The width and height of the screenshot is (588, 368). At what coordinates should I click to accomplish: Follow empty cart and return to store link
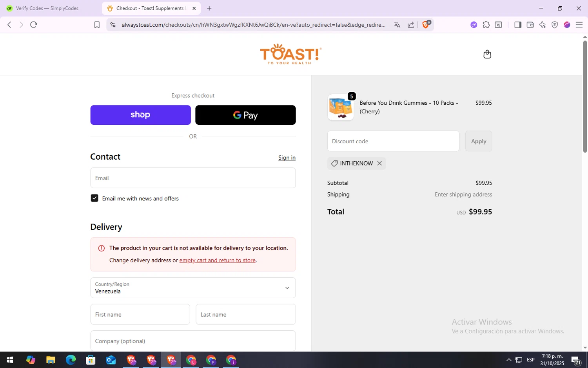click(218, 260)
